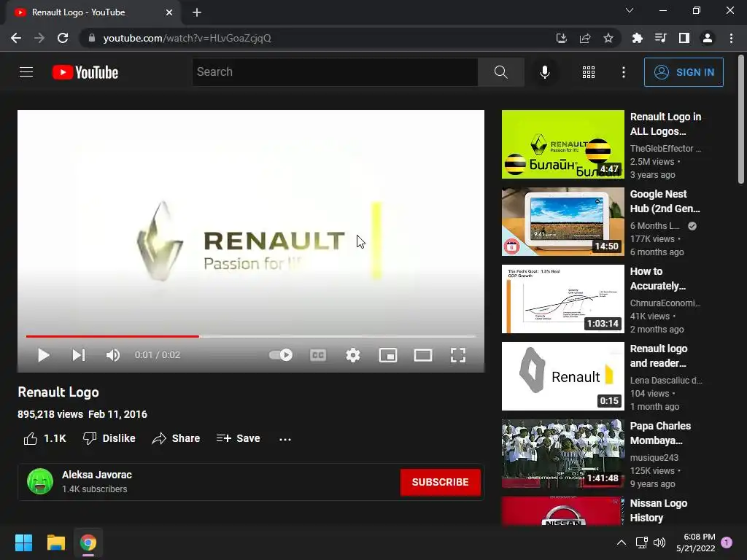Show hidden system tray icons

[x=622, y=542]
